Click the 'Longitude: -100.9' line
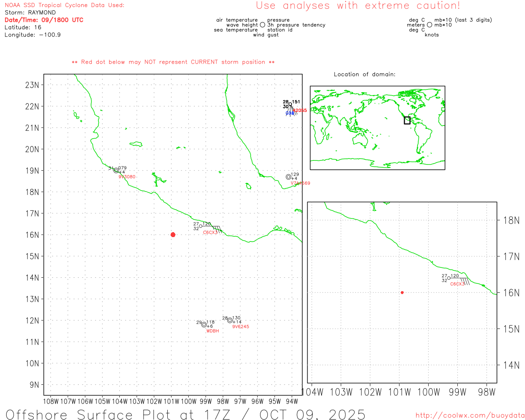This screenshot has height=420, width=525. click(x=33, y=35)
